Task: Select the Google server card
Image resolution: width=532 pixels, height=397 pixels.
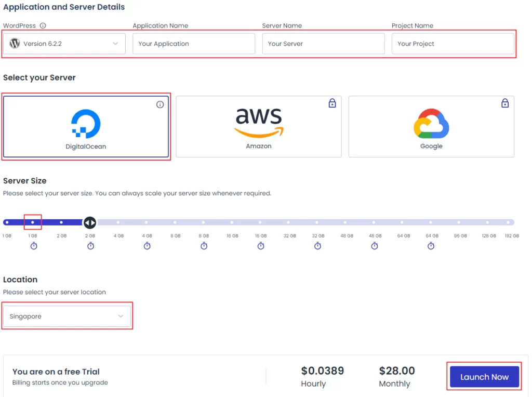Action: (x=431, y=127)
